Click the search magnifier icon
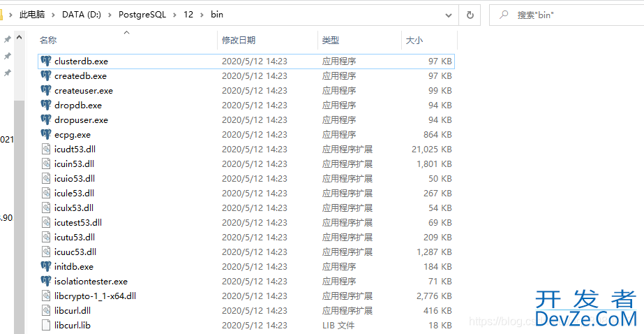Viewport: 644px width, 334px height. click(503, 15)
